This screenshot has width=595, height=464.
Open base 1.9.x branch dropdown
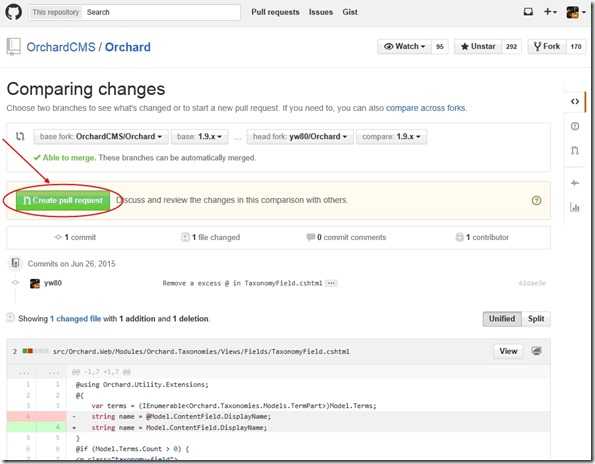(x=199, y=137)
